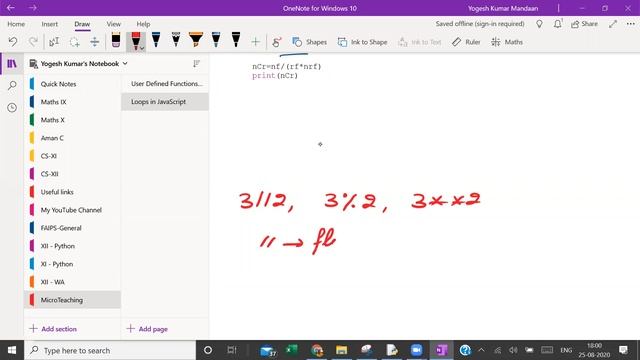The image size is (640, 360).
Task: Open the FAIPS-General section
Action: pos(73,228)
